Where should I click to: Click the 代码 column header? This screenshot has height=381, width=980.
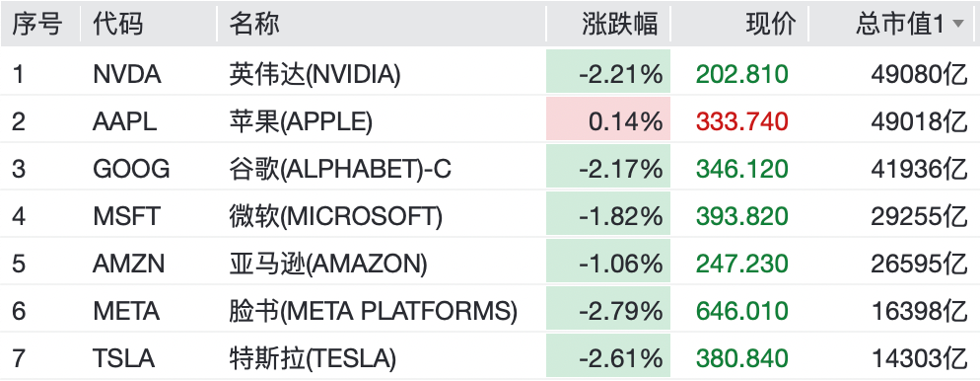coord(117,25)
